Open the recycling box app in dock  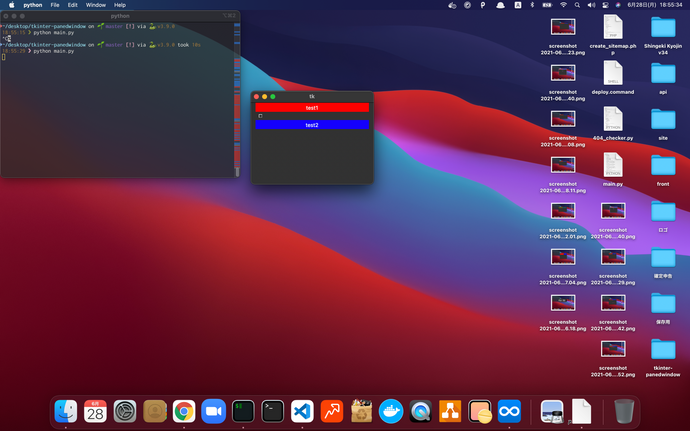point(361,411)
